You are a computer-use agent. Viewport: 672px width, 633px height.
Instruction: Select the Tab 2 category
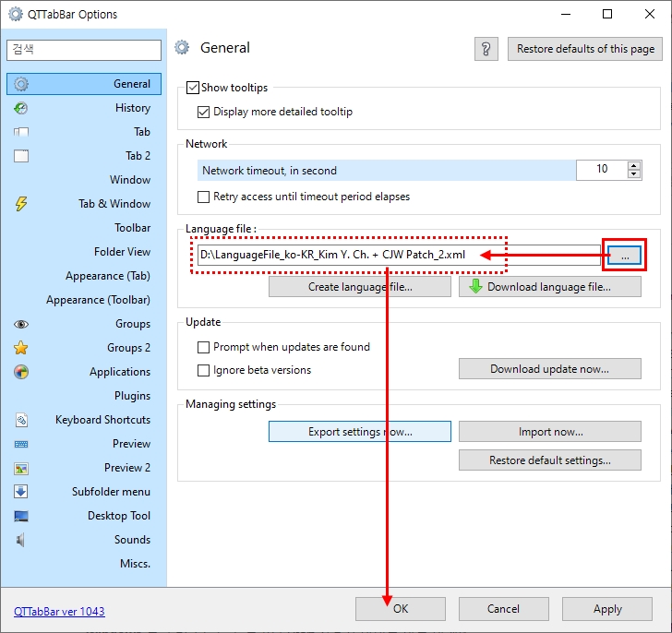tap(84, 156)
